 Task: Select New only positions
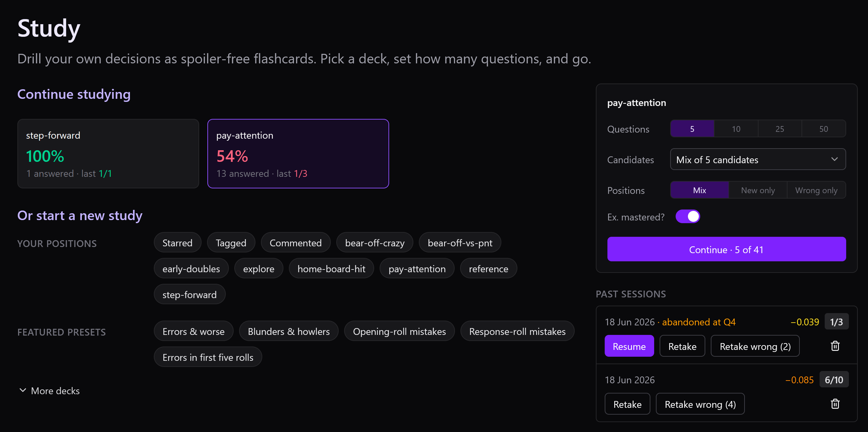pos(758,190)
